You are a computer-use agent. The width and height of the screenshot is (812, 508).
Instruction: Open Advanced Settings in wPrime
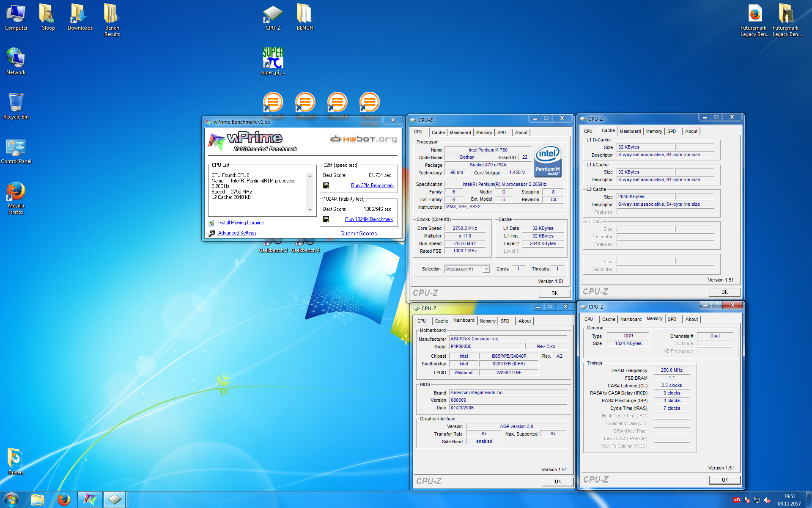coord(237,233)
